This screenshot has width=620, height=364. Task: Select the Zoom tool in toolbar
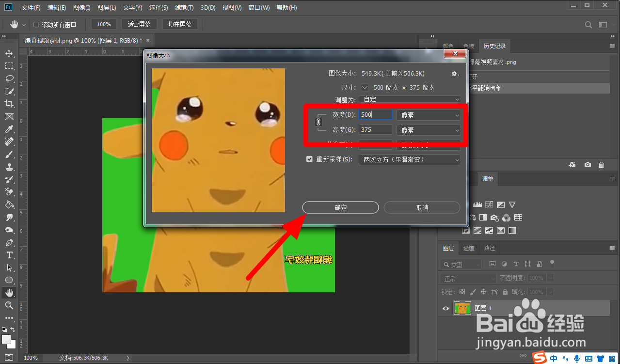[9, 305]
